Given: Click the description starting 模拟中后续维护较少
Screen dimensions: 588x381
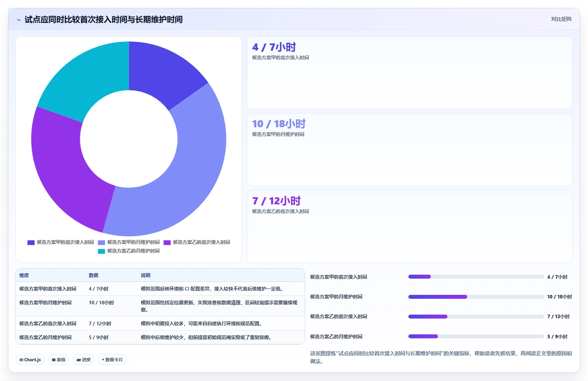Looking at the screenshot, I should coord(206,338).
